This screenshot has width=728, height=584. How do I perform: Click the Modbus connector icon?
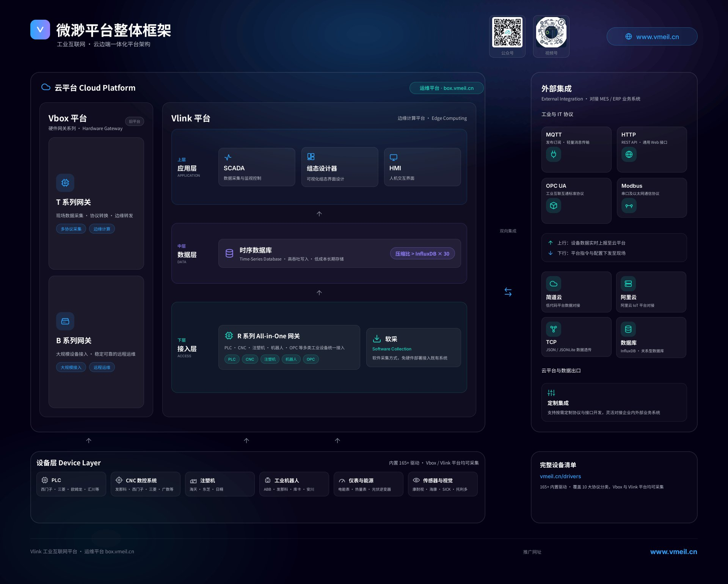[x=629, y=206]
